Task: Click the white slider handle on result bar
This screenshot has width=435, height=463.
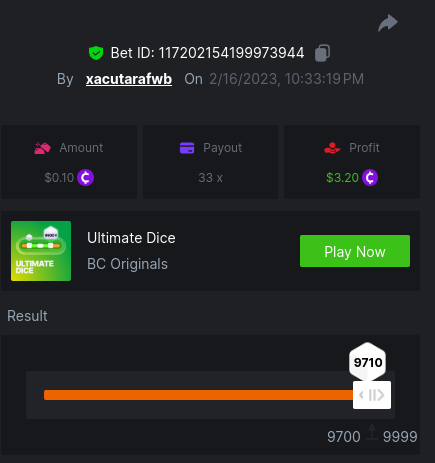Action: (372, 395)
